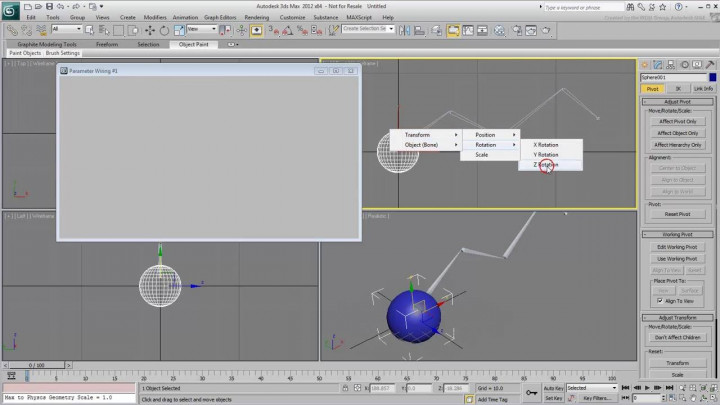
Task: Toggle the Angle Snap icon
Action: point(287,30)
